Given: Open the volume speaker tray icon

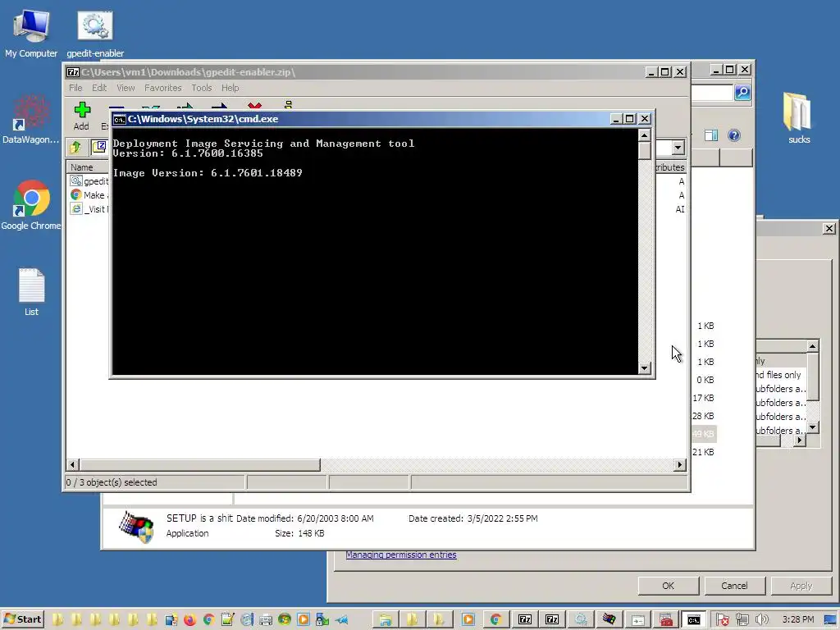Looking at the screenshot, I should click(x=761, y=620).
